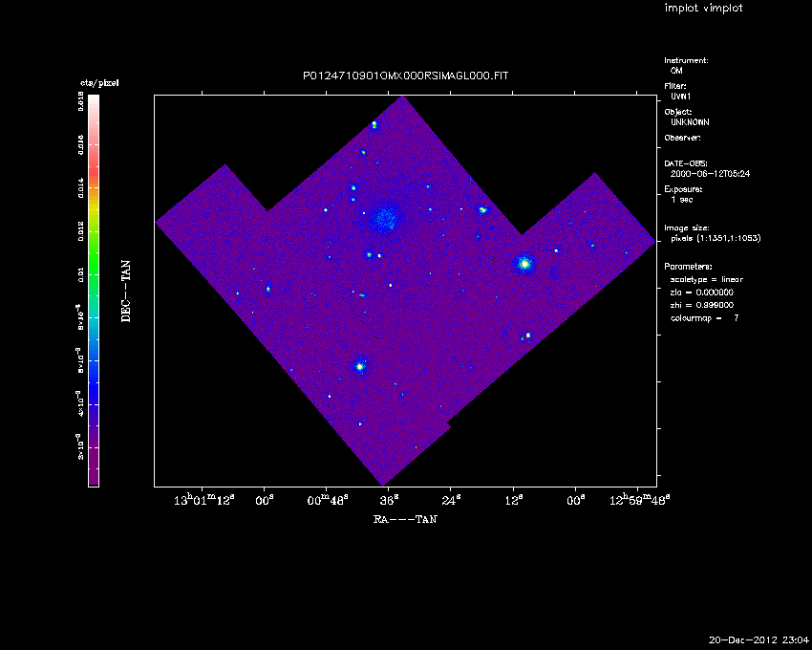Click the RA tick label '36s'
812x650 pixels.
coord(390,500)
